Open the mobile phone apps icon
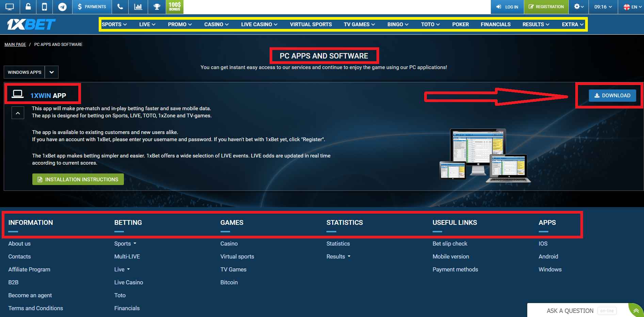This screenshot has width=644, height=317. tap(45, 7)
